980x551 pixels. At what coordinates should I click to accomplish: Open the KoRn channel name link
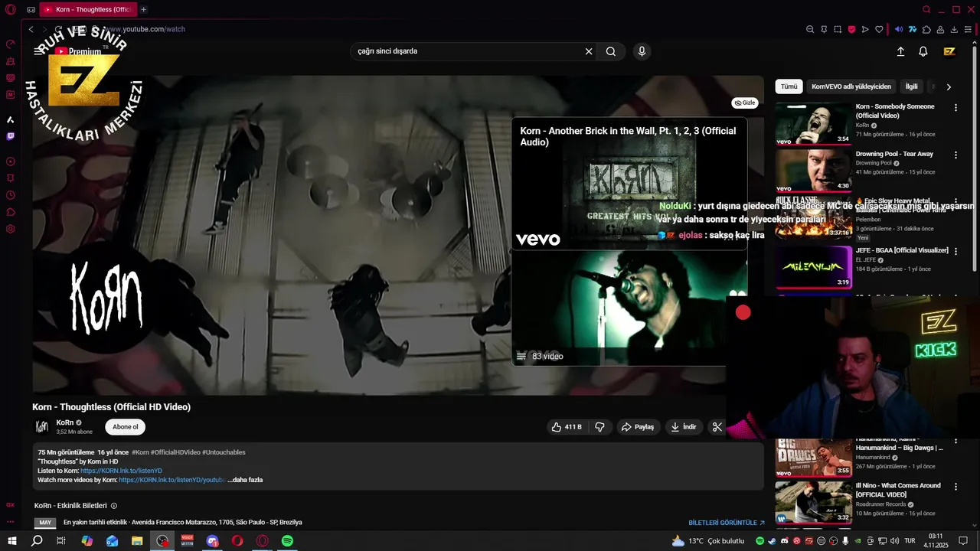click(x=65, y=422)
